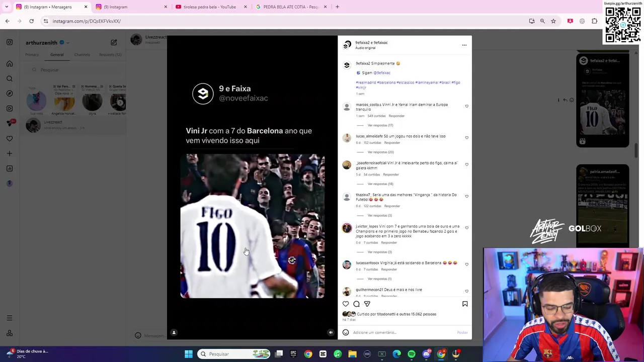644x362 pixels.
Task: Like marcos_costa.s's comment
Action: (466, 106)
